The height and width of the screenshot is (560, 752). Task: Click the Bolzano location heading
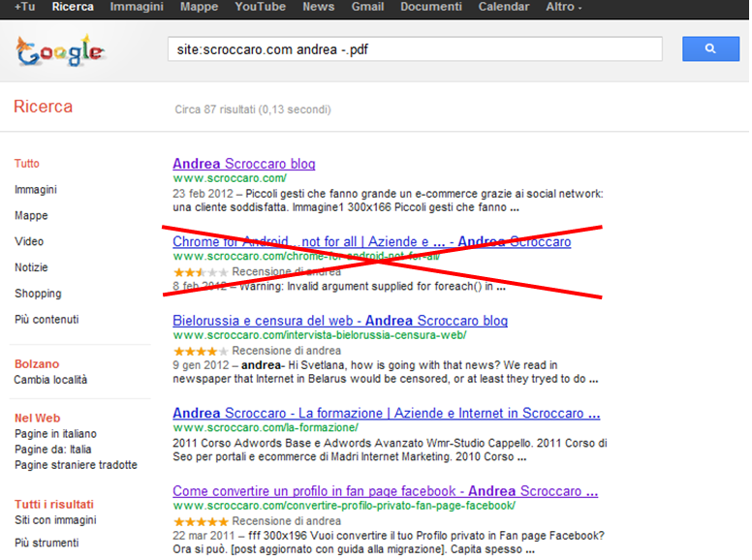37,364
